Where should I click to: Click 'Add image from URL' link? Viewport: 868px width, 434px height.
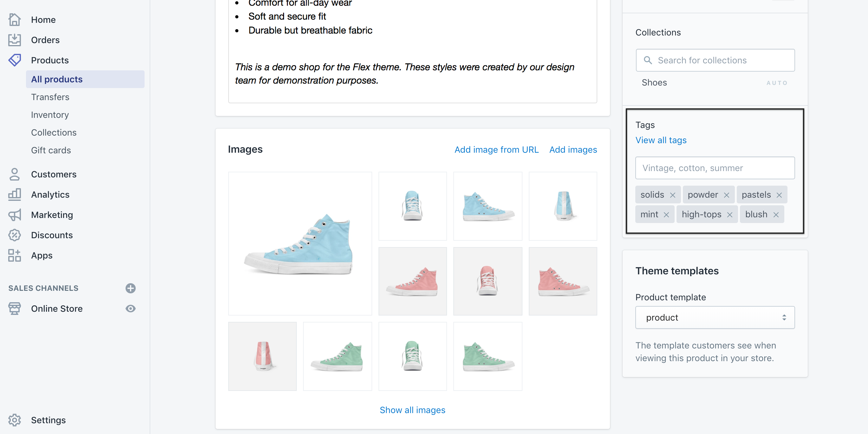(496, 150)
